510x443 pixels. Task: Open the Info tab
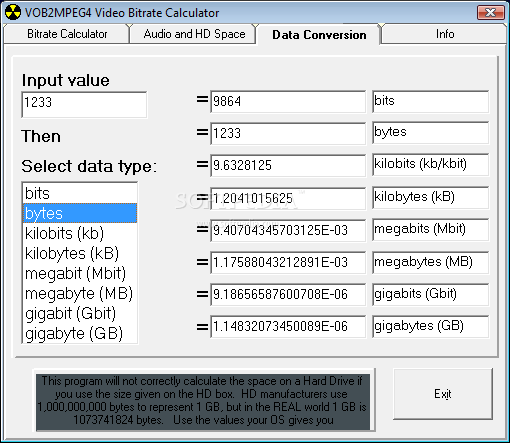pos(445,34)
